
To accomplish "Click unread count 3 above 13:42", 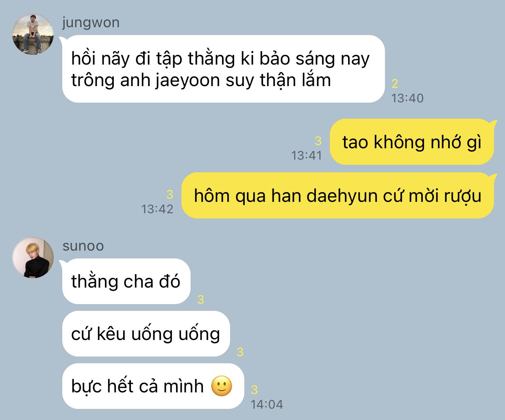I will click(x=170, y=195).
